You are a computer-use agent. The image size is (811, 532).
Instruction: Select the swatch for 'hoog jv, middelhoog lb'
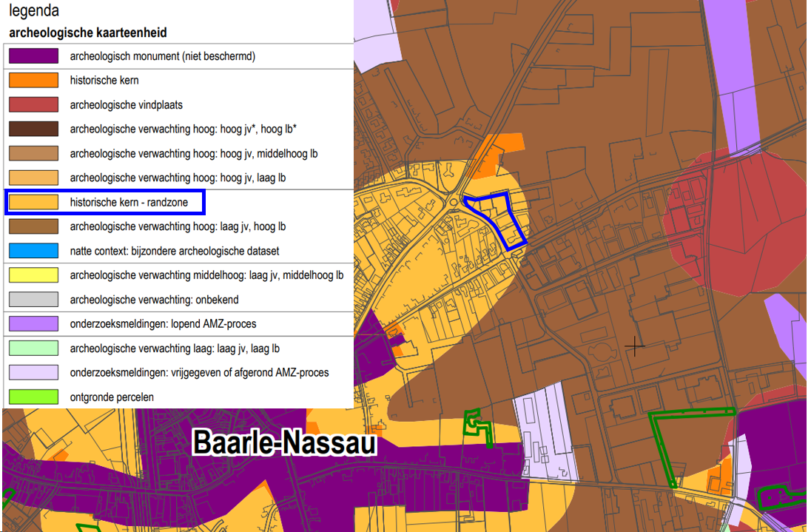click(x=33, y=153)
